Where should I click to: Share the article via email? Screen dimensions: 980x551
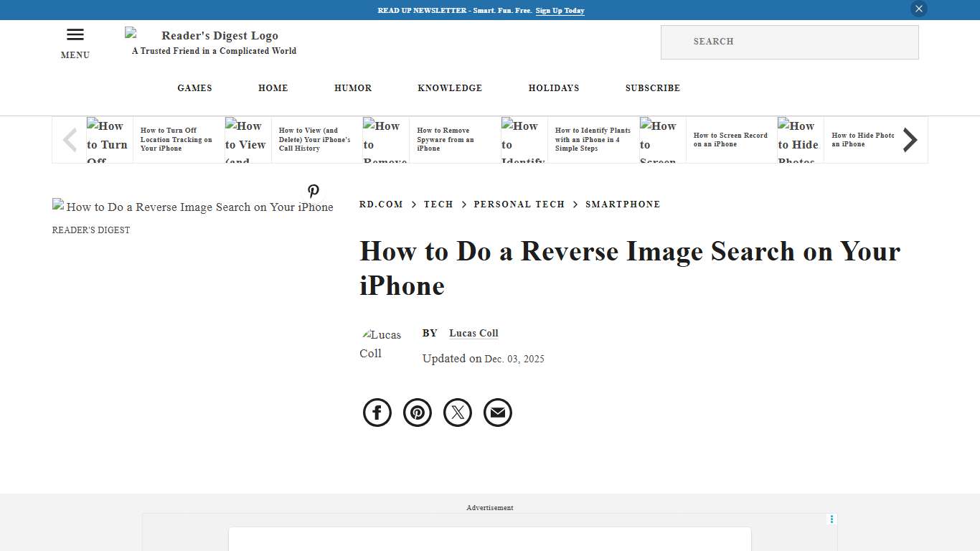pyautogui.click(x=497, y=412)
